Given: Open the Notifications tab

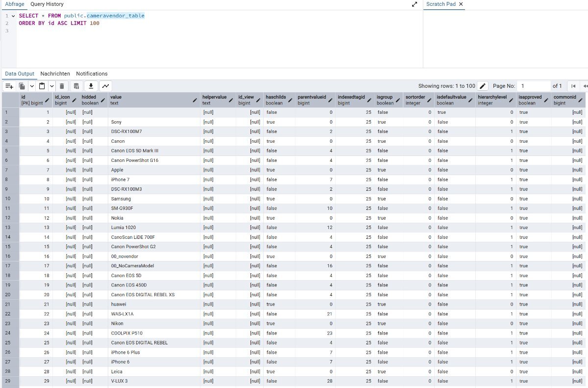Looking at the screenshot, I should coord(92,74).
